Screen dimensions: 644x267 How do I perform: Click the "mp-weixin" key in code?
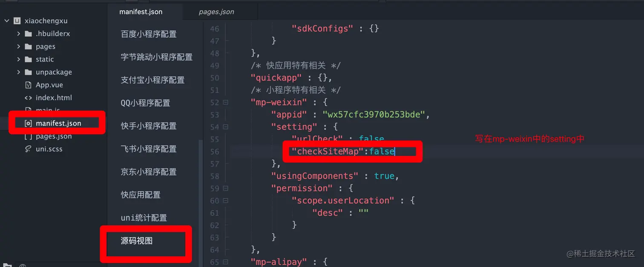pos(279,103)
